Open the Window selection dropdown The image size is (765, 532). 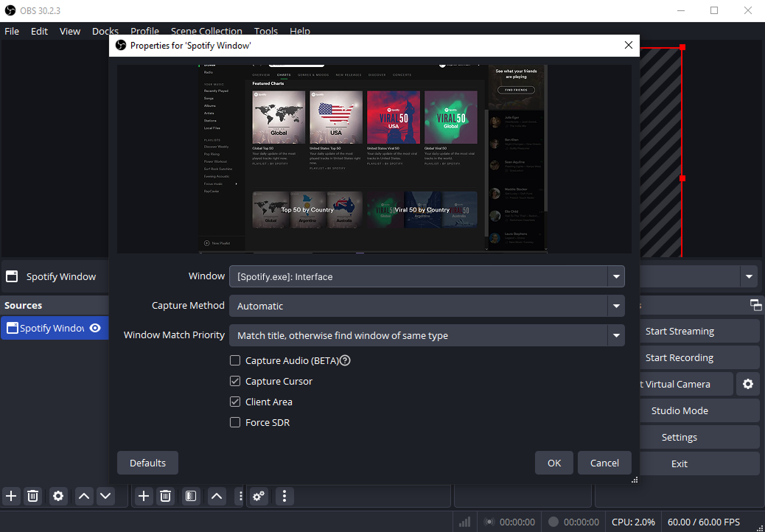tap(616, 276)
